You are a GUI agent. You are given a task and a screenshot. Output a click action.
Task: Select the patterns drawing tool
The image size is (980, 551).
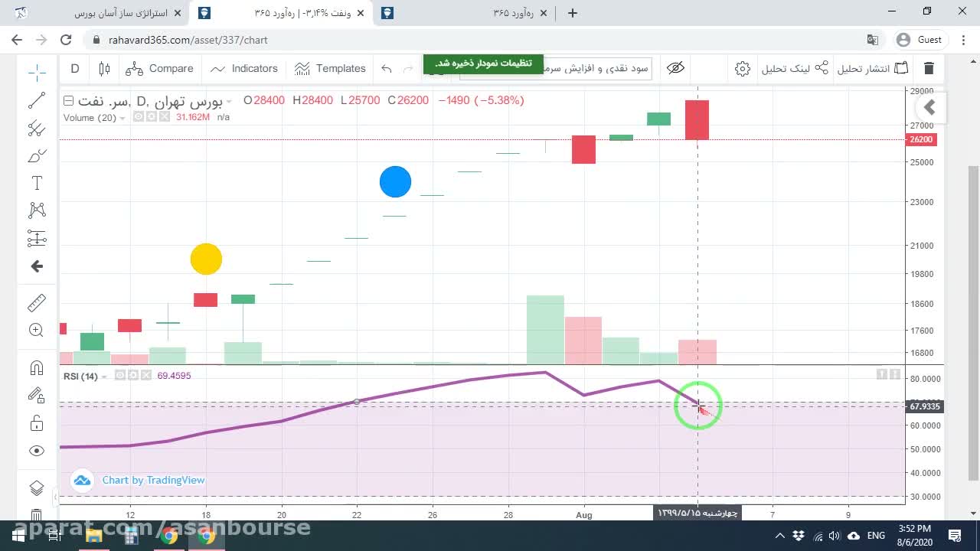click(x=37, y=210)
